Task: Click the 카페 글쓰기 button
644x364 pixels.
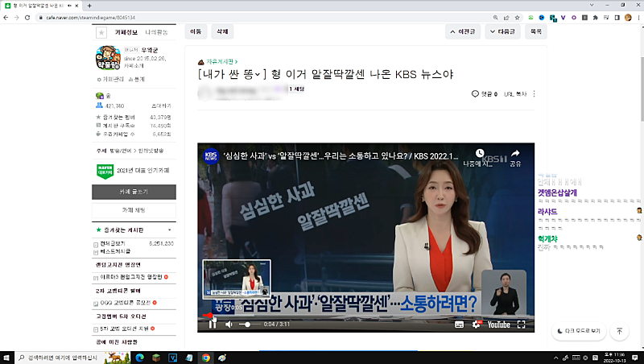Action: tap(134, 192)
